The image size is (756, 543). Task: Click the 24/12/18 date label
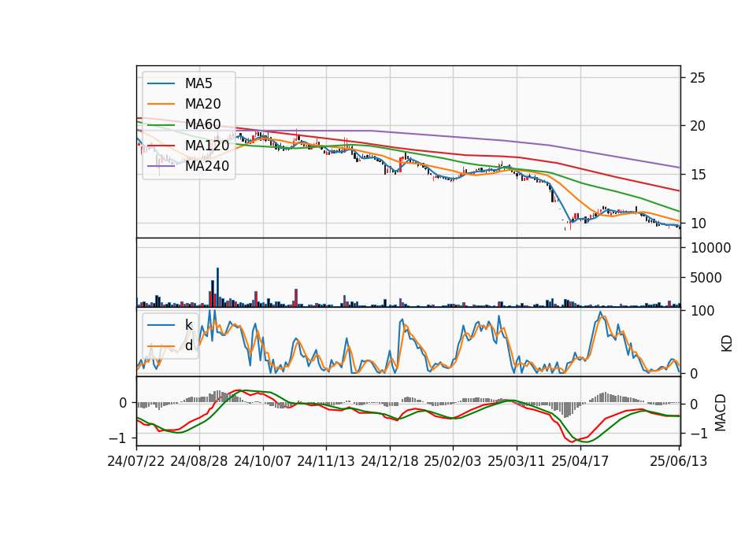click(390, 461)
